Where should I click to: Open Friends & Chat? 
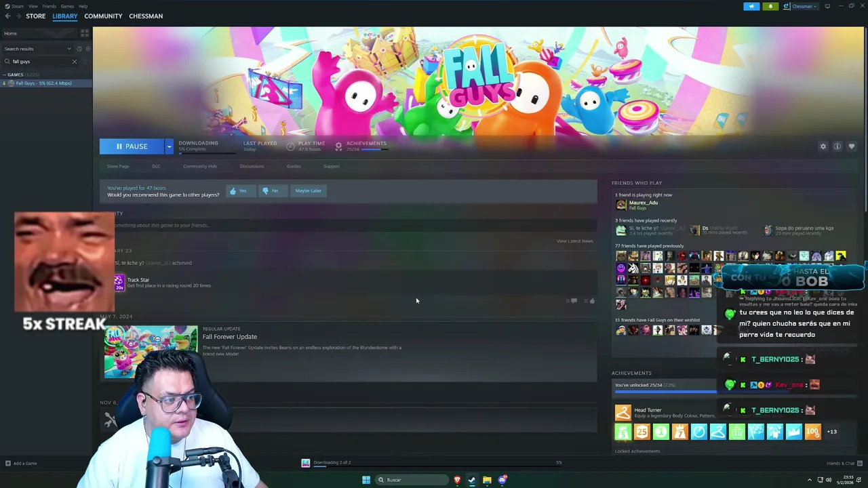[844, 464]
